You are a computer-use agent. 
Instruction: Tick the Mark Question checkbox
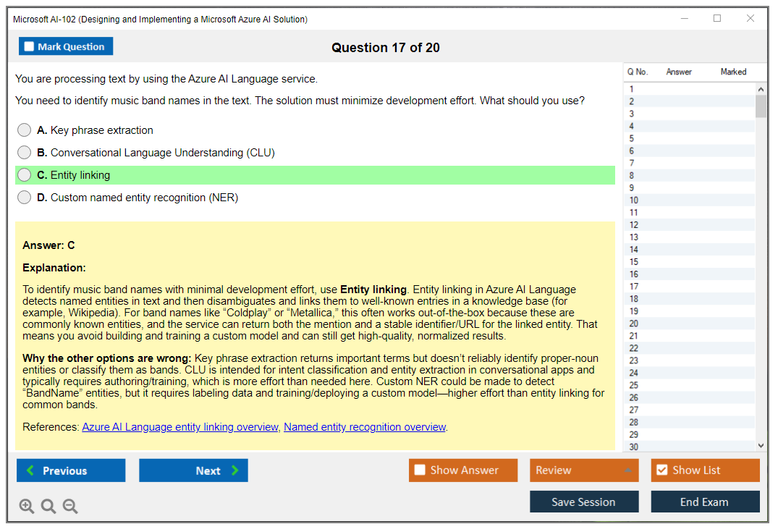(30, 46)
